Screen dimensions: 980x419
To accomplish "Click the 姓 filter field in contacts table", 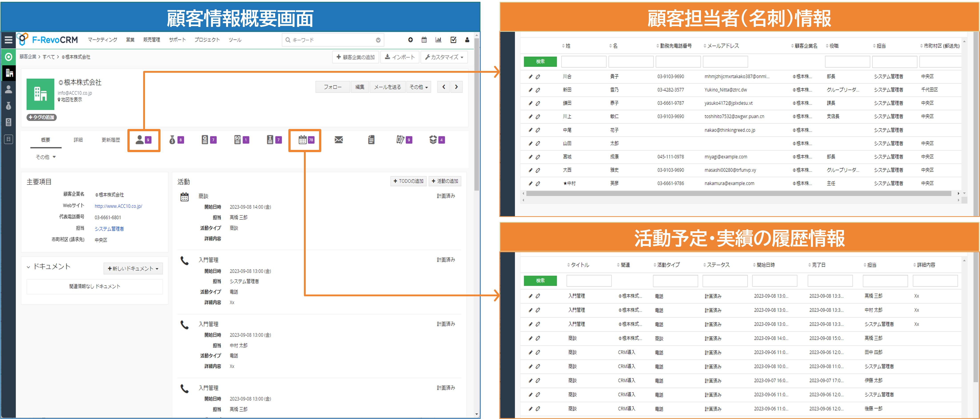I will (584, 62).
